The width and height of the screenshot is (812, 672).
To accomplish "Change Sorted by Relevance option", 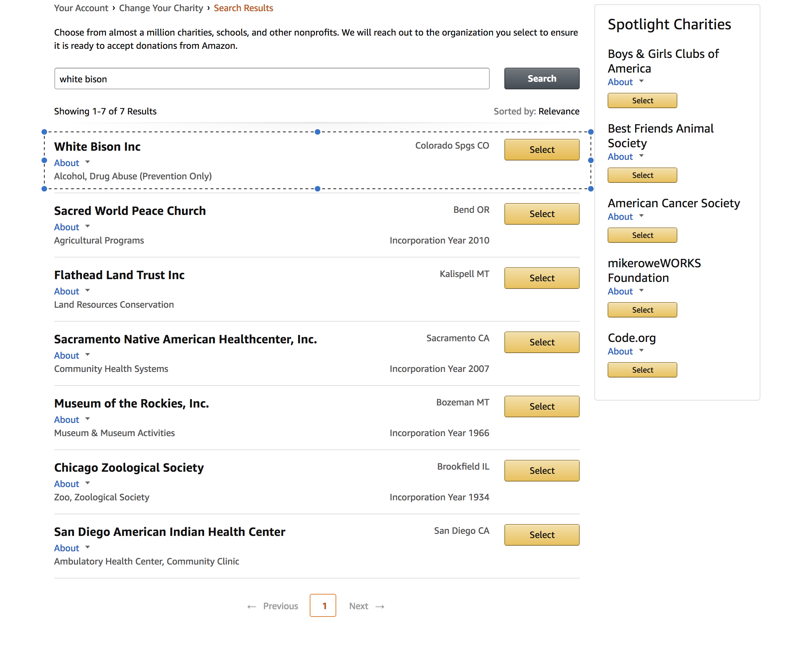I will tap(558, 111).
